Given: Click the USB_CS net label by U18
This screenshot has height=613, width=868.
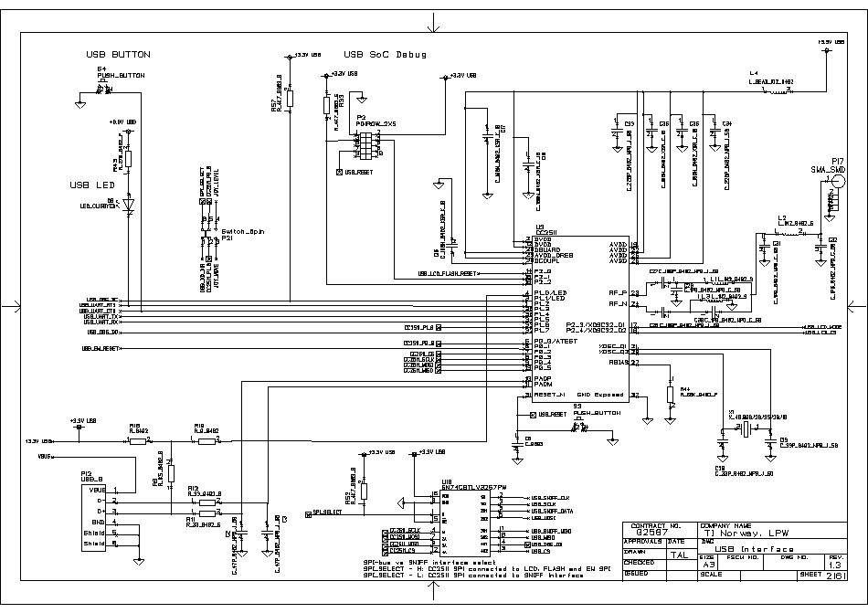Looking at the screenshot, I should click(x=539, y=551).
